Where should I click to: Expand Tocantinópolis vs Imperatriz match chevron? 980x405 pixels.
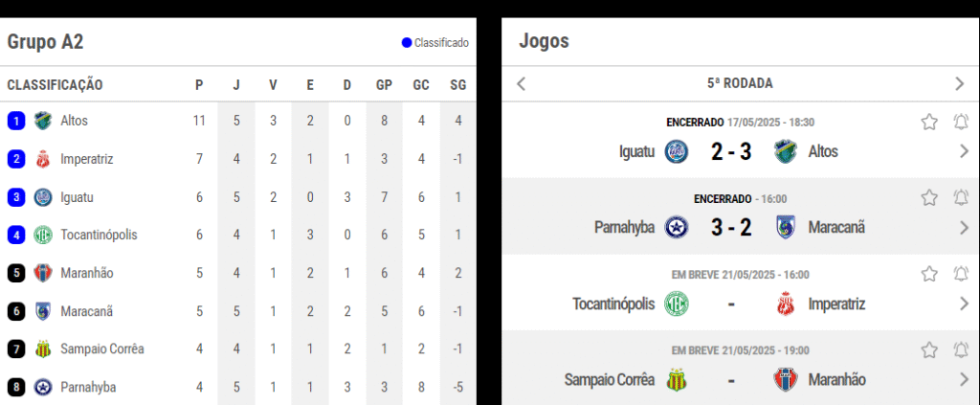tap(964, 304)
